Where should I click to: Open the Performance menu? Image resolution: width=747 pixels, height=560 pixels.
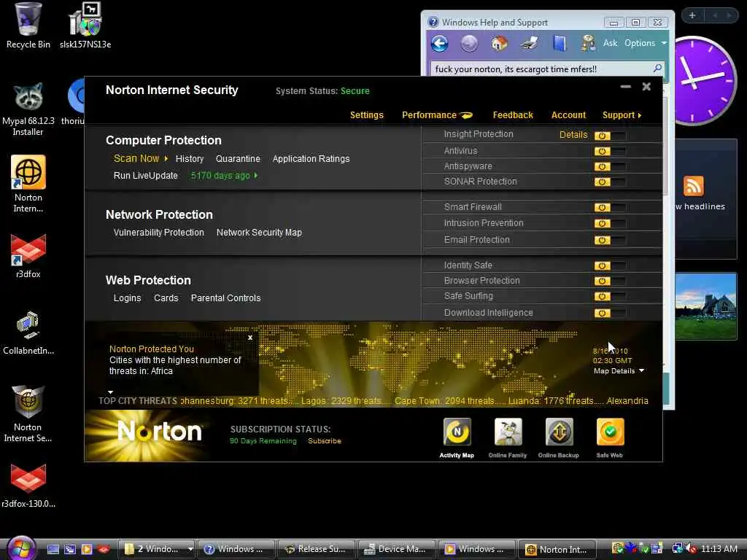pyautogui.click(x=429, y=115)
